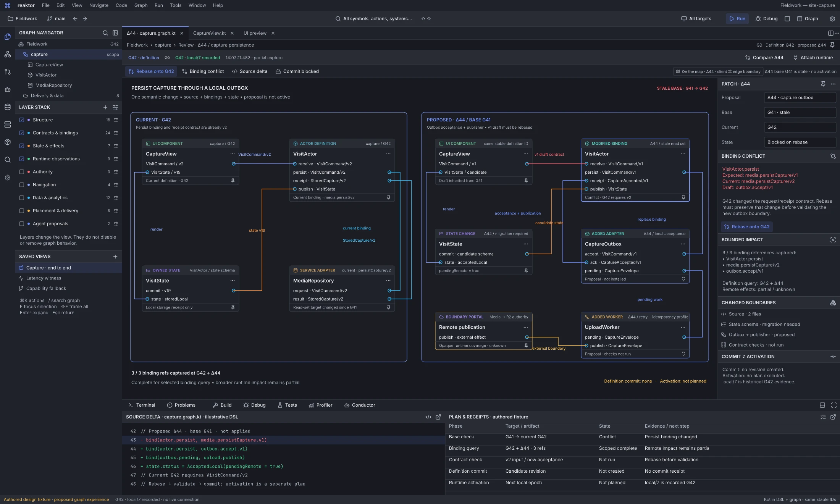840x504 pixels.
Task: Open the main branch selector
Action: [56, 19]
